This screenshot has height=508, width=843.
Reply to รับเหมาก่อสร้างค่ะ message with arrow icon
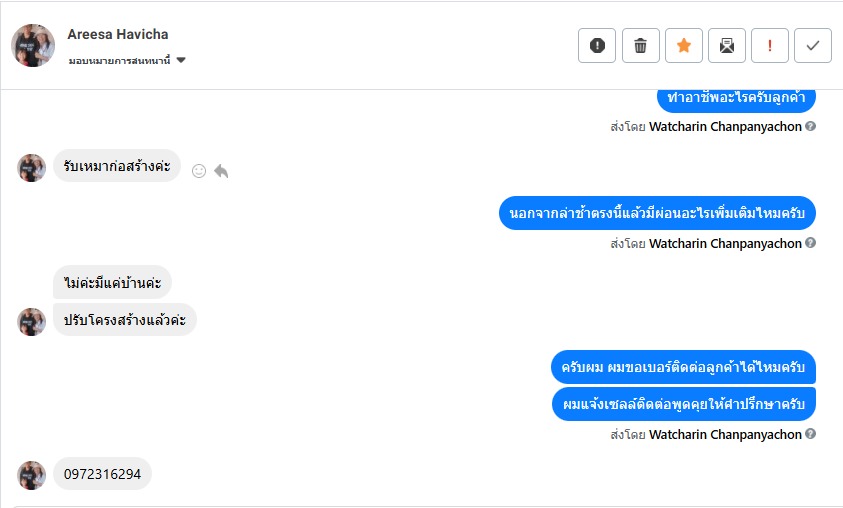click(x=221, y=171)
